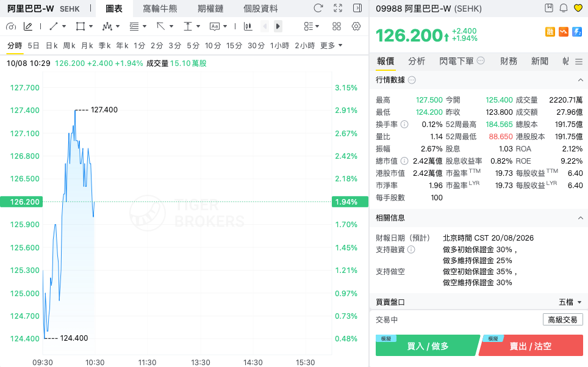Select the 周k timeframe
588x367 pixels.
tap(70, 45)
